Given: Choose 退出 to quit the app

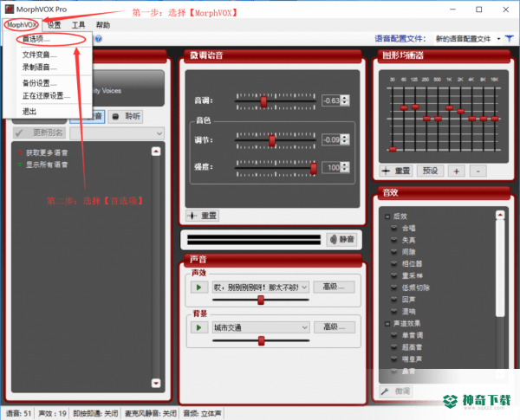Looking at the screenshot, I should (x=29, y=112).
